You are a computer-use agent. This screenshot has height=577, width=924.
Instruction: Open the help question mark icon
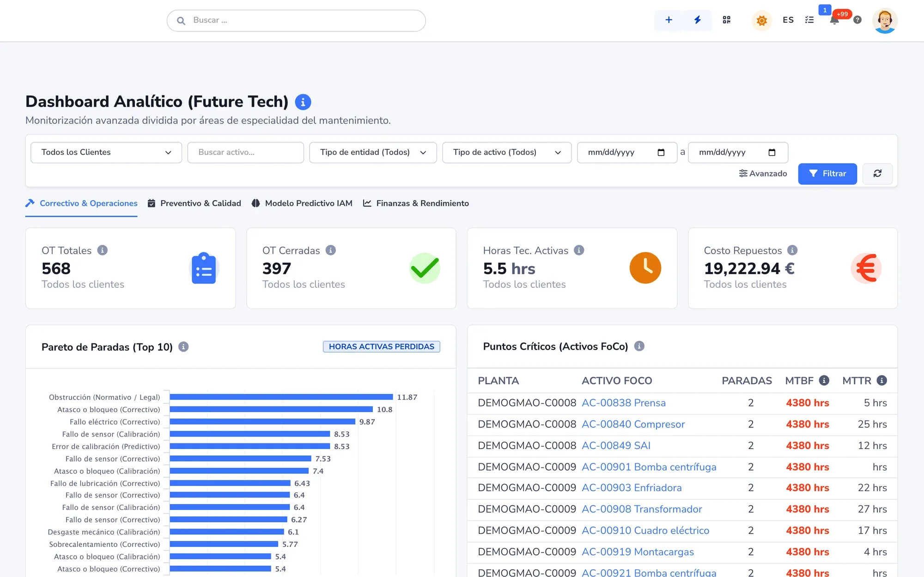[857, 20]
